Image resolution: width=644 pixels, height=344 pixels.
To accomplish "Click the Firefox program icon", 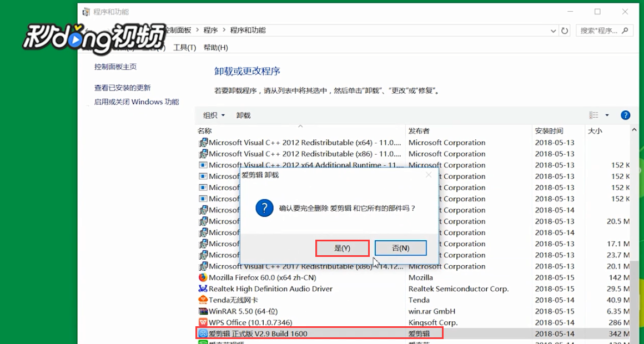I will 203,277.
